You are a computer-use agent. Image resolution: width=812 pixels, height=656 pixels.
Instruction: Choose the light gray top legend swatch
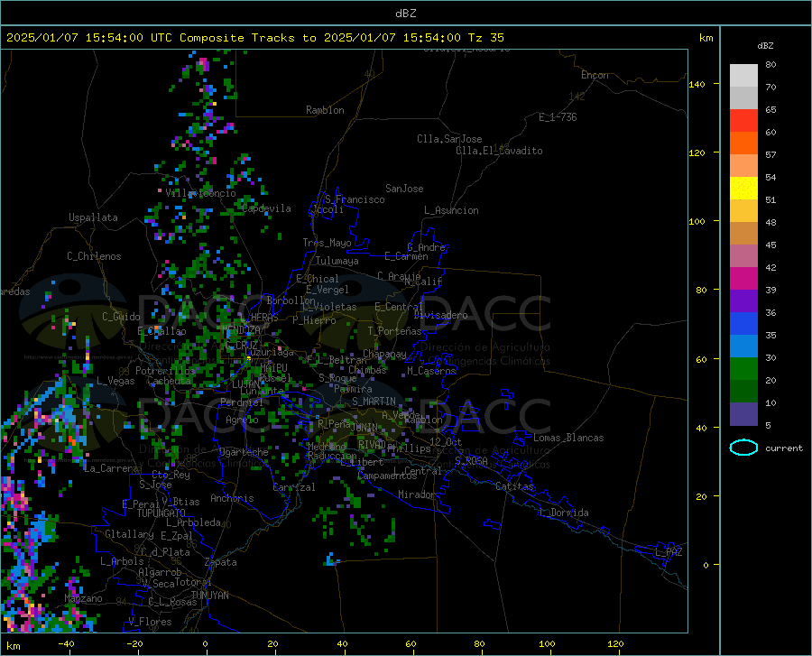click(x=743, y=76)
